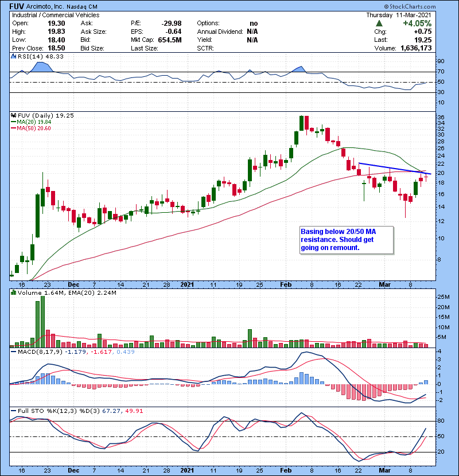Click the Last Size: label
The width and height of the screenshot is (459, 476).
pos(144,48)
